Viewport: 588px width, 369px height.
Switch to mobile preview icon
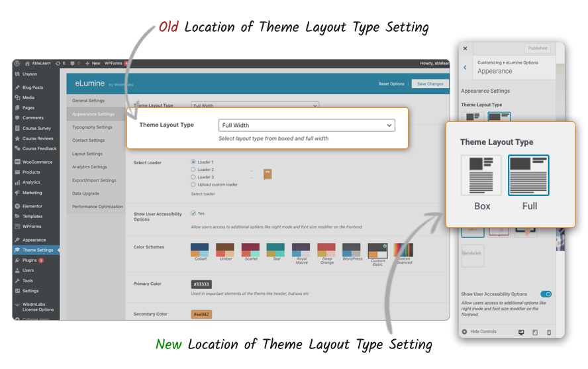point(549,331)
